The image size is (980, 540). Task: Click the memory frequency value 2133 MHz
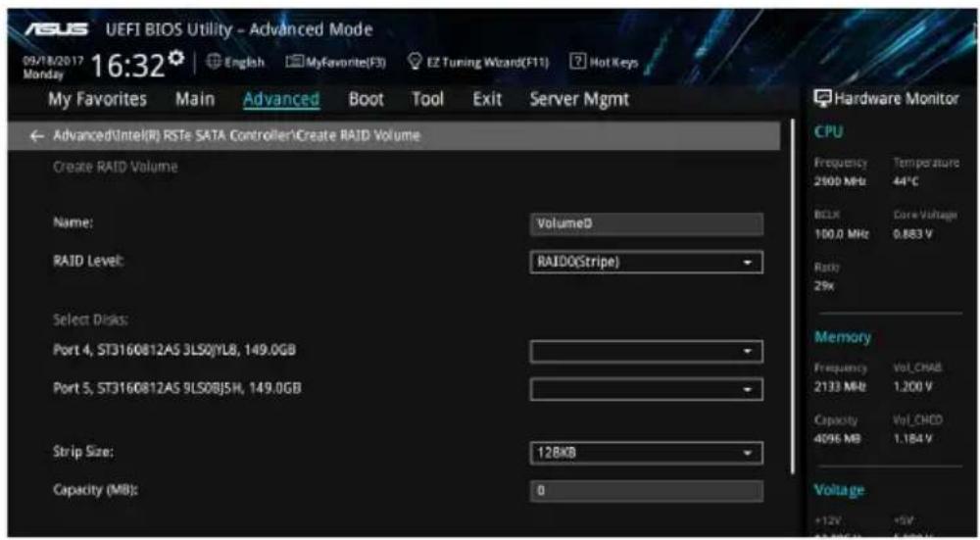pos(838,387)
